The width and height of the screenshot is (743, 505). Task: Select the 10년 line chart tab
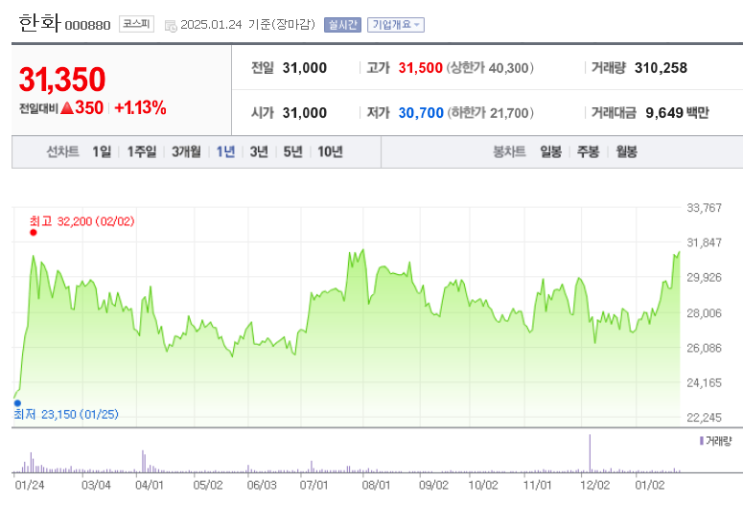pyautogui.click(x=330, y=152)
